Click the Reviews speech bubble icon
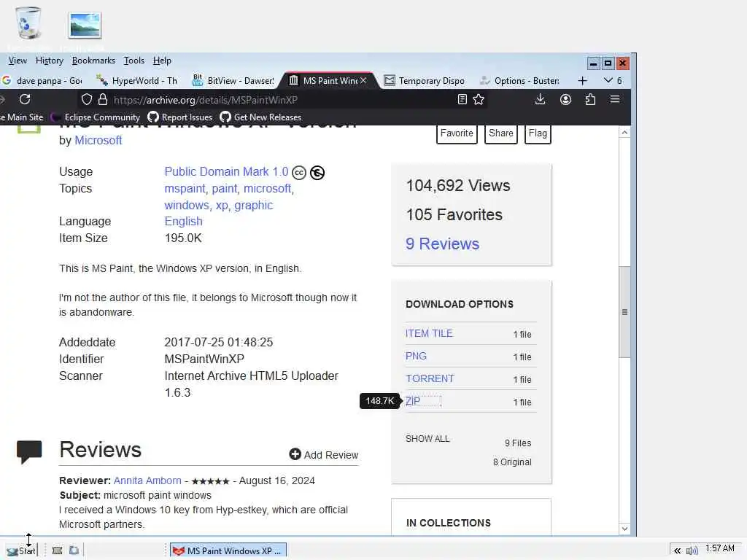The width and height of the screenshot is (747, 560). coord(29,451)
